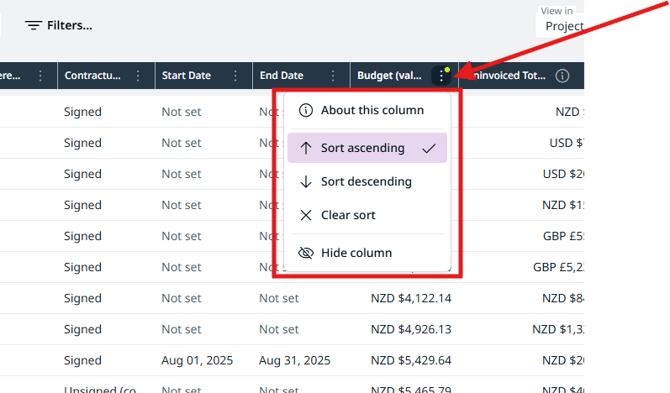Open Start Date column options menu
The width and height of the screenshot is (670, 393).
235,76
